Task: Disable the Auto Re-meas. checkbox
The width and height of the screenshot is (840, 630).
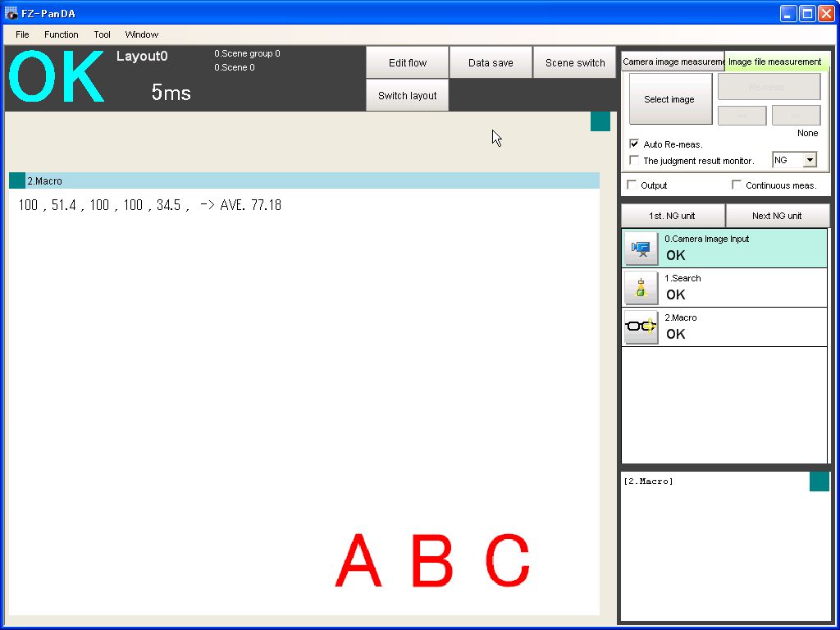Action: point(633,144)
